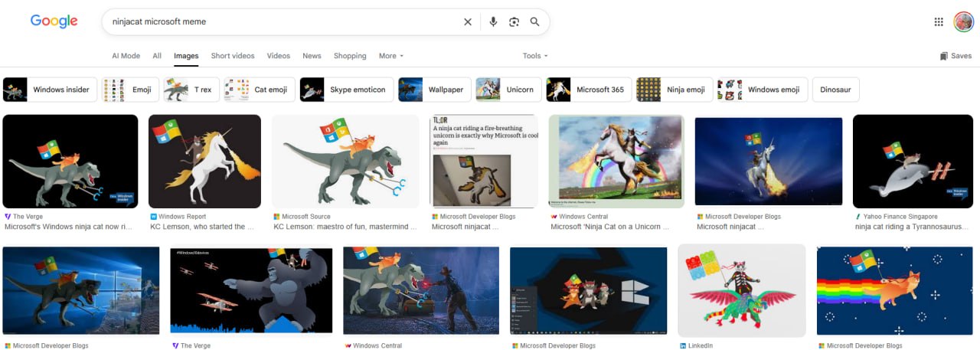Filter by Cat emoji chip
Viewport: 980px width, 350px height.
coord(259,90)
